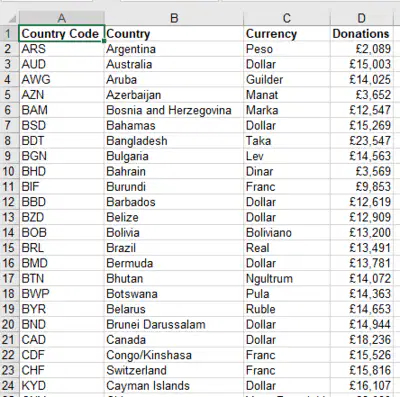
Task: Select row 5 header
Action: point(9,95)
